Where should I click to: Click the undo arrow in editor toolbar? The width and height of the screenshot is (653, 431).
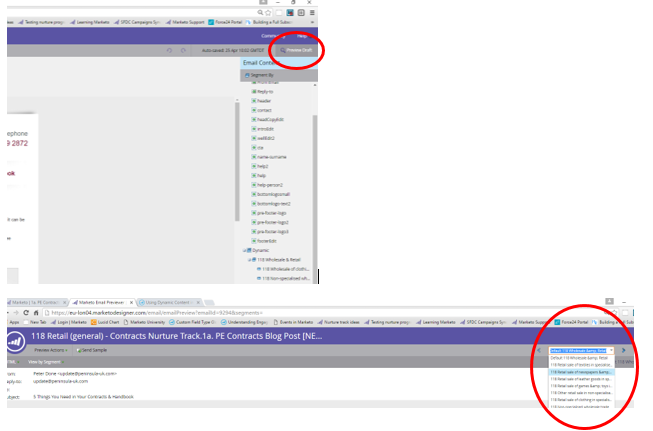click(x=169, y=50)
